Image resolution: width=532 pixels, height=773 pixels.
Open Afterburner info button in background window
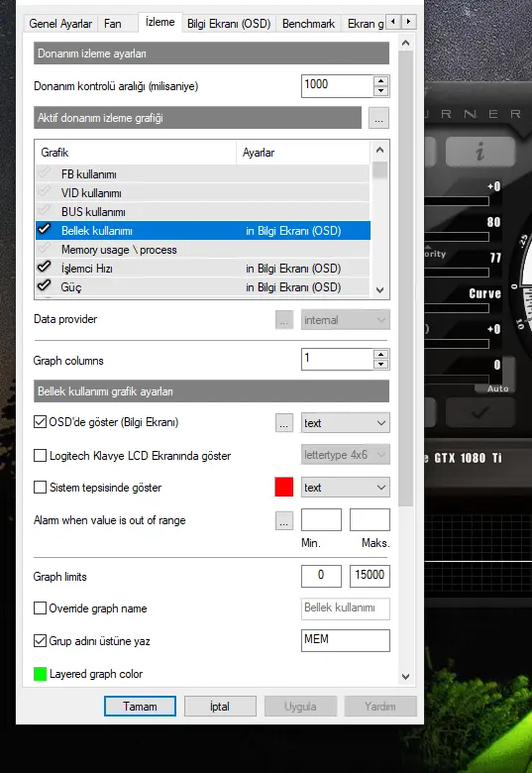click(x=479, y=151)
